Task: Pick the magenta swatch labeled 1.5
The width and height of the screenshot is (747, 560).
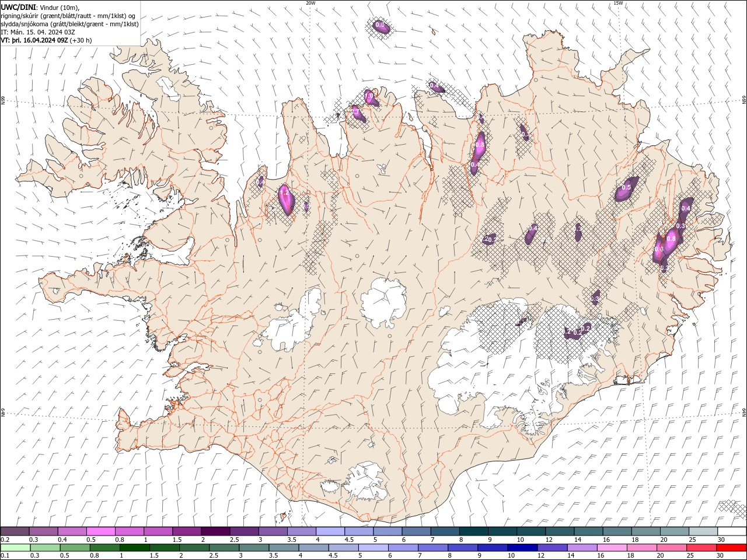Action: pos(186,531)
